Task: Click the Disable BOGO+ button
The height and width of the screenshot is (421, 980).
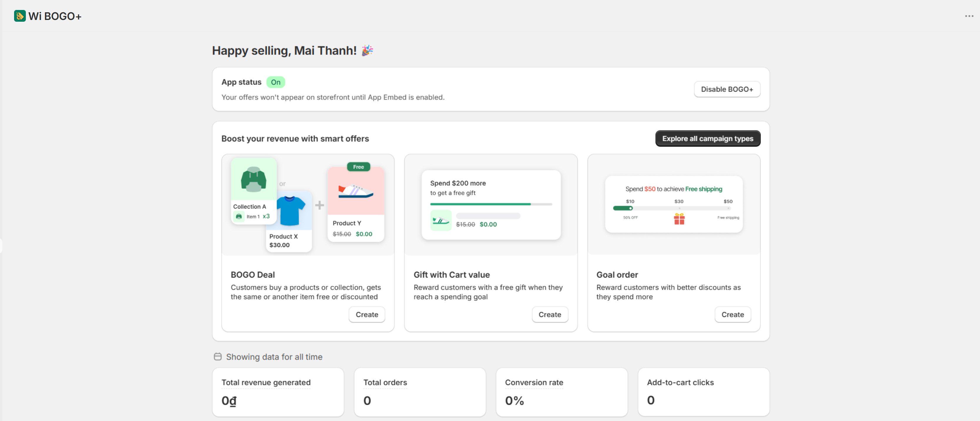Action: coord(727,89)
